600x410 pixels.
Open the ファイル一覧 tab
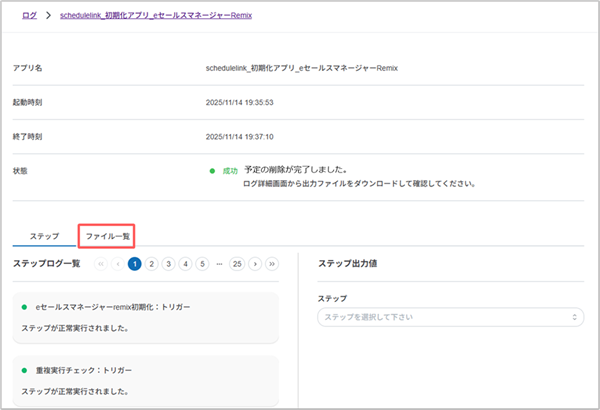tap(107, 236)
